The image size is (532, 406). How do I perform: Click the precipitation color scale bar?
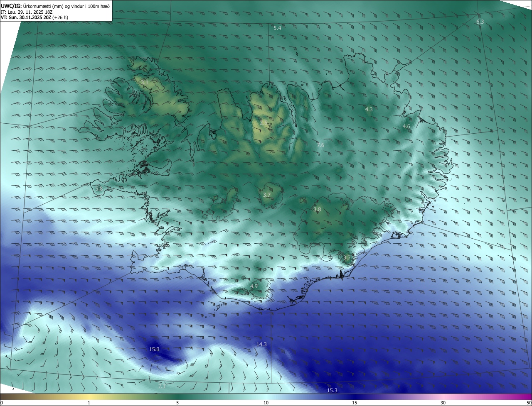point(266,396)
